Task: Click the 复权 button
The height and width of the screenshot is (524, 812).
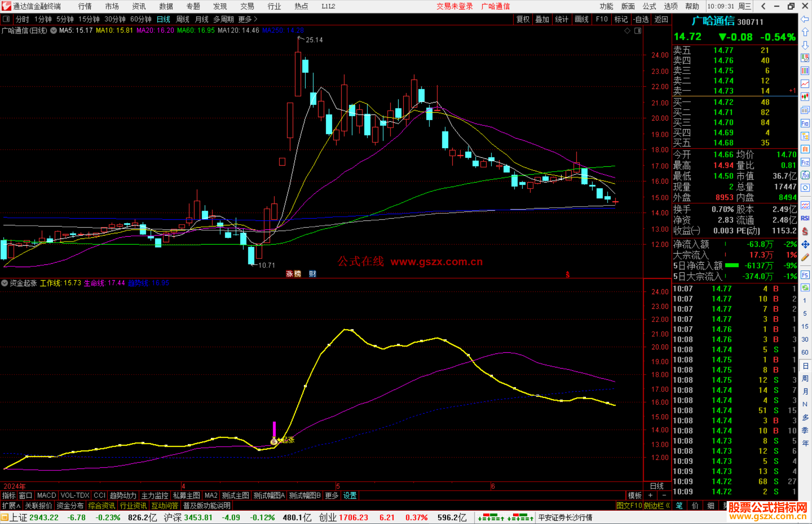Action: [x=523, y=19]
